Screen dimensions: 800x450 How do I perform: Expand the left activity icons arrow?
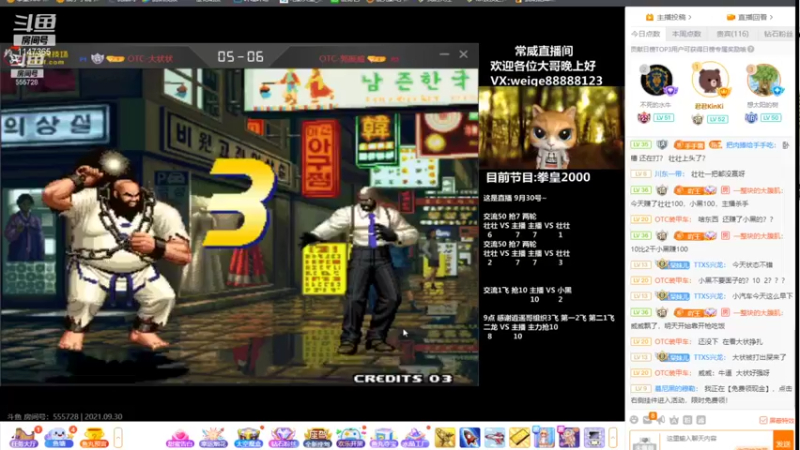coord(118,438)
